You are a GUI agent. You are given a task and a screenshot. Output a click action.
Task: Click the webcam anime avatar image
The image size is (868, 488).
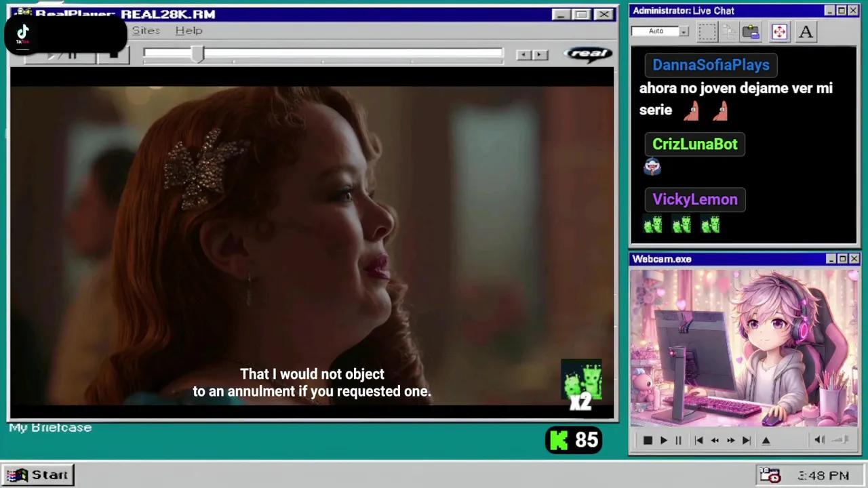(744, 349)
